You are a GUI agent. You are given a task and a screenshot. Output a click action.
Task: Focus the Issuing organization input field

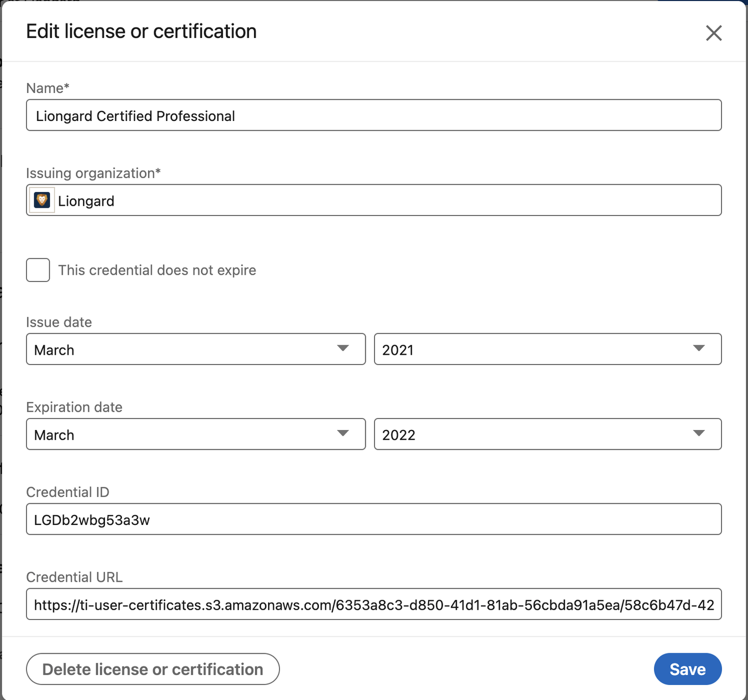click(x=374, y=200)
